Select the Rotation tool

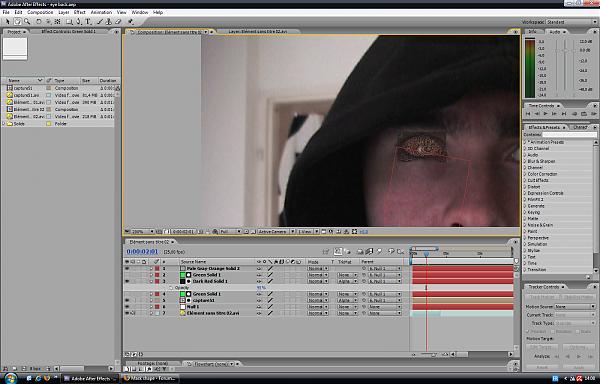tap(39, 22)
